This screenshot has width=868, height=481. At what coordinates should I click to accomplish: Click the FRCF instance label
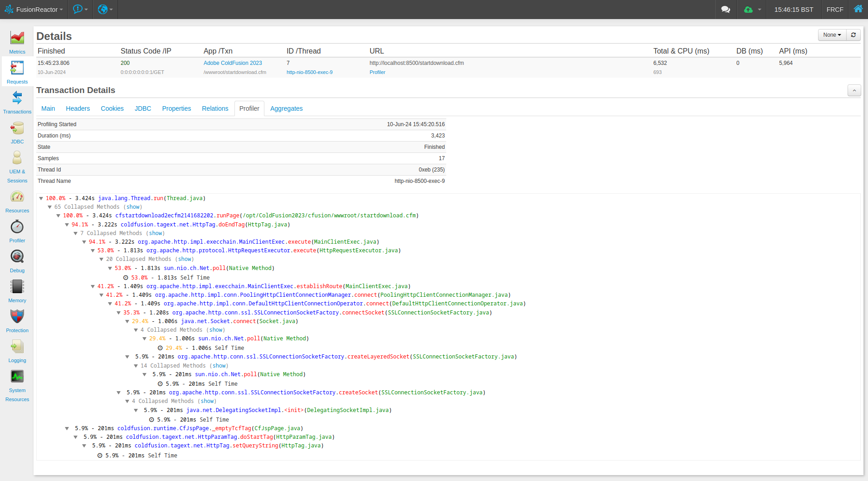pos(835,10)
